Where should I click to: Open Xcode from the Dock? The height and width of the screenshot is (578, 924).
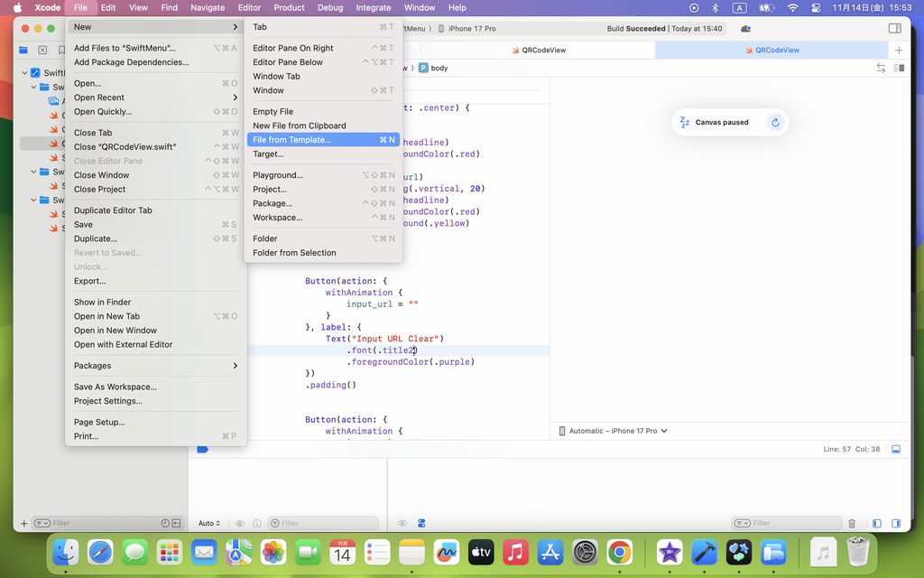click(x=704, y=551)
